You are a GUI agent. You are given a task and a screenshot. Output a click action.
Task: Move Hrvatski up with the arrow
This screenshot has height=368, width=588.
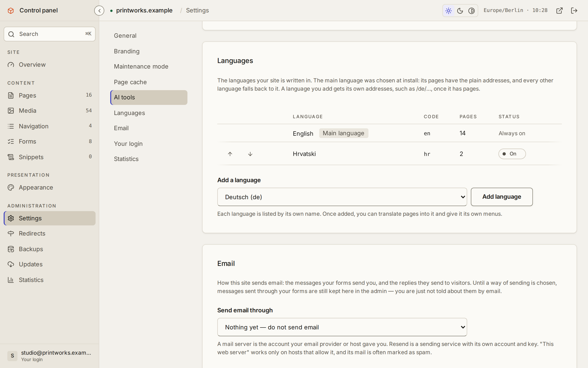coord(230,154)
